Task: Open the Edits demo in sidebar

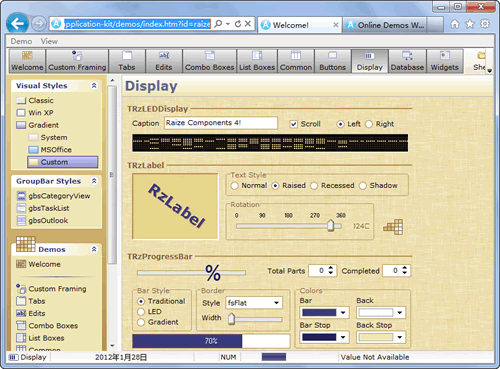Action: 37,313
